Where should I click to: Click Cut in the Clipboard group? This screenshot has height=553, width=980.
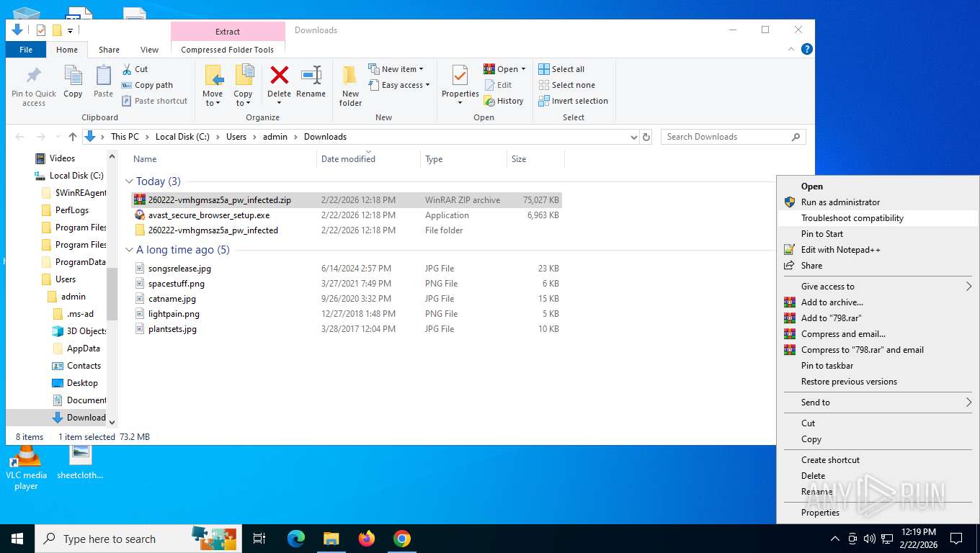point(134,69)
